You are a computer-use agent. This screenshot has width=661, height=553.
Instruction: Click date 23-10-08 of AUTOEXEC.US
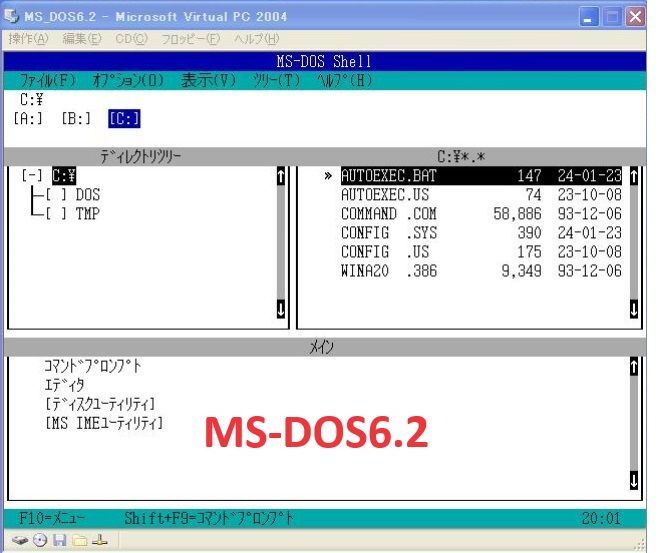click(x=590, y=195)
